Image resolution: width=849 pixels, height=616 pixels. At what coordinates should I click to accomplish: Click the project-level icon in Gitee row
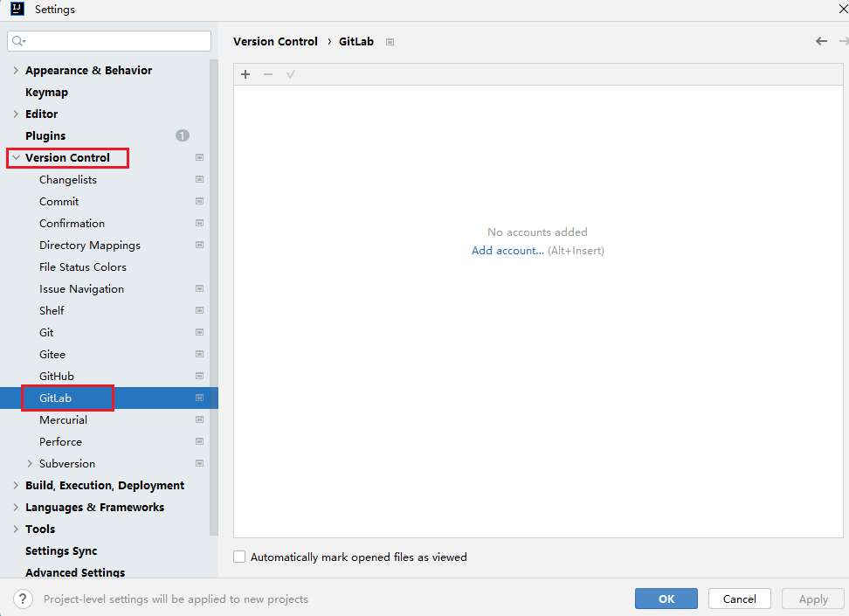(x=199, y=355)
